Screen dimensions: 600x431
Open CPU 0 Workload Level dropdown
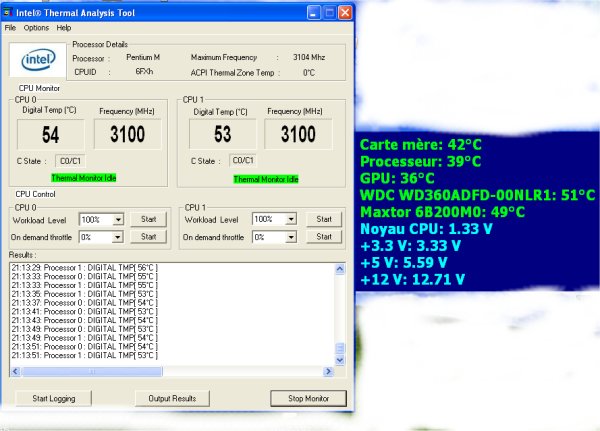(118, 220)
